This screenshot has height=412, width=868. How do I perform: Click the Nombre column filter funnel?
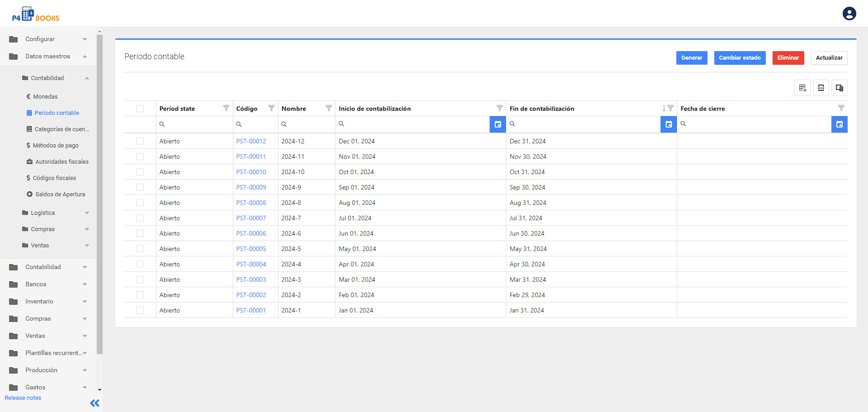[x=329, y=108]
